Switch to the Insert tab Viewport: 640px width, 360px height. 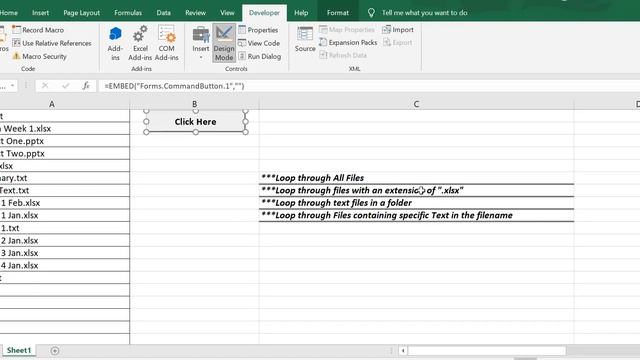[x=40, y=13]
